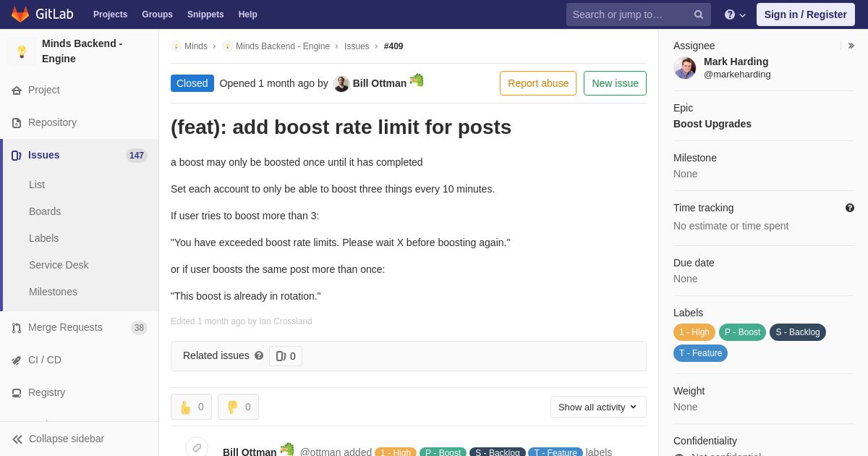868x456 pixels.
Task: Click the dragon emoji next to Bill Ottman
Action: [417, 80]
